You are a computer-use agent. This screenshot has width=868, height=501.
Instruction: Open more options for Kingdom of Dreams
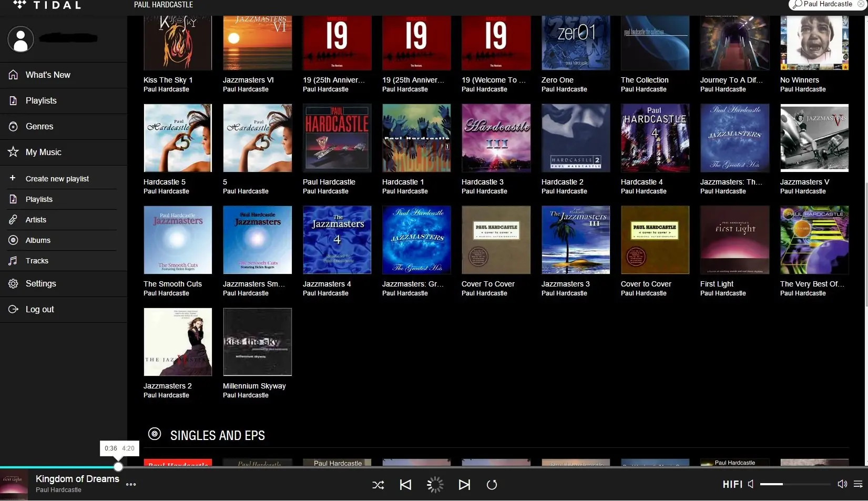[131, 485]
